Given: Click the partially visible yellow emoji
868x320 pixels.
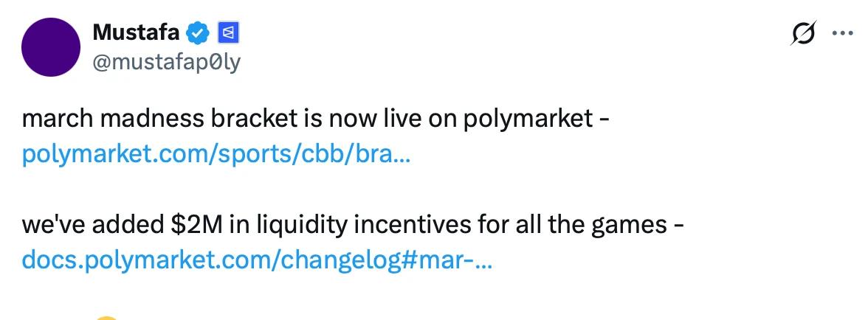Looking at the screenshot, I should point(107,317).
